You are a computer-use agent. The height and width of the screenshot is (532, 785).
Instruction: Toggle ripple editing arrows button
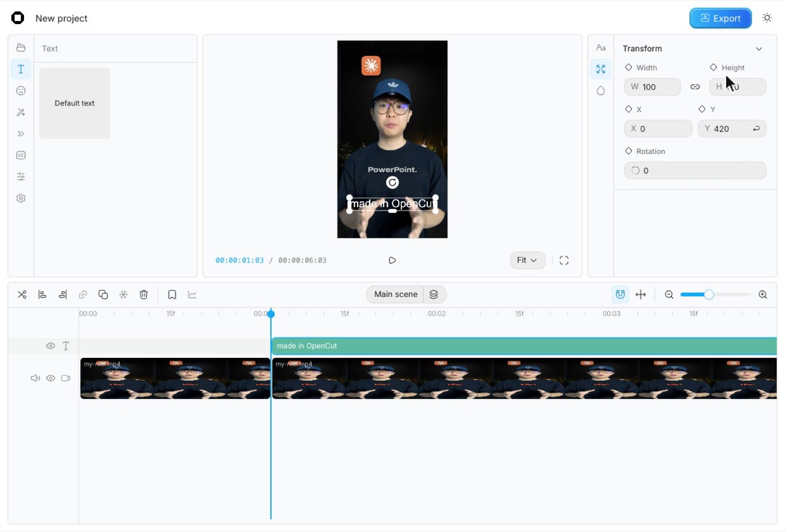[x=641, y=294]
